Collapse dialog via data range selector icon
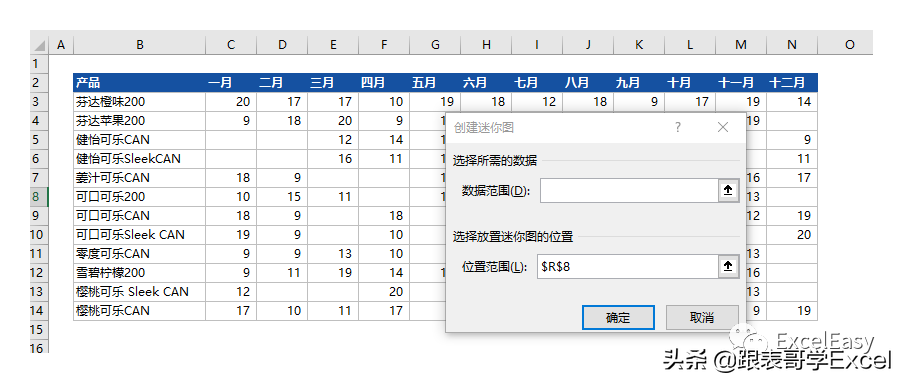 click(x=728, y=191)
